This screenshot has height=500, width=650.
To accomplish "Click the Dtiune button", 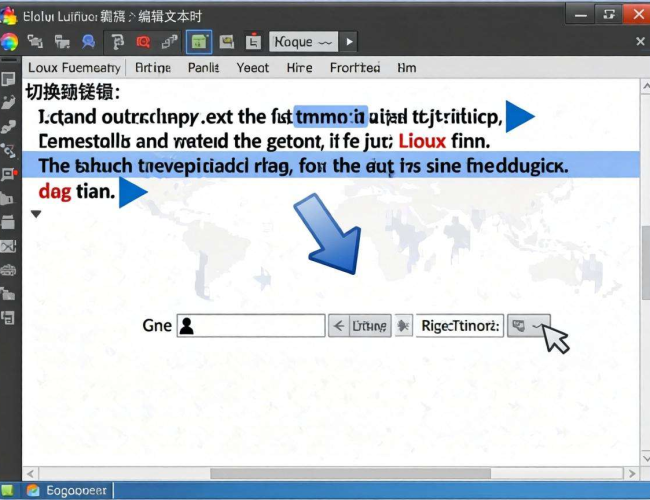I will (x=361, y=325).
